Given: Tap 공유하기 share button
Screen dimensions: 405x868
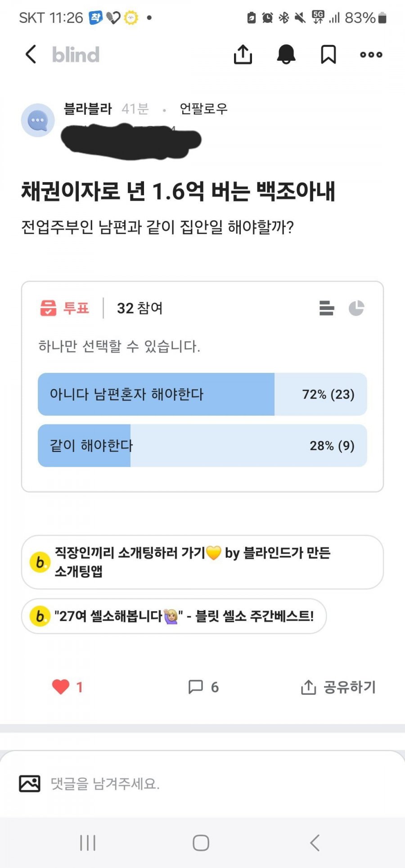Looking at the screenshot, I should 338,687.
